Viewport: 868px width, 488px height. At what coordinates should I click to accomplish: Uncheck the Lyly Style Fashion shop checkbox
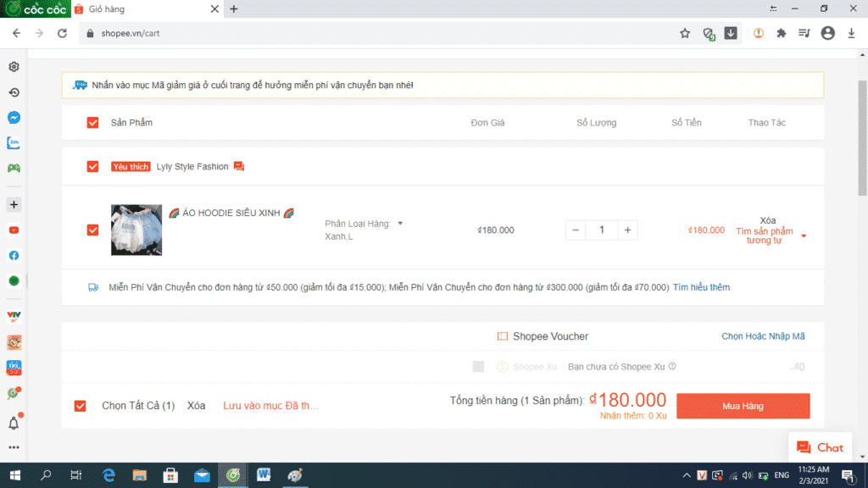(x=92, y=167)
